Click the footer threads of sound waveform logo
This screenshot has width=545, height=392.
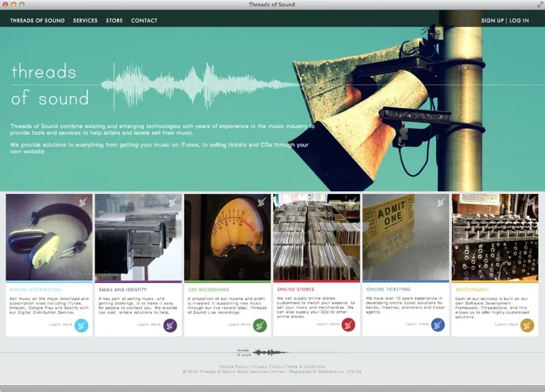tap(262, 353)
